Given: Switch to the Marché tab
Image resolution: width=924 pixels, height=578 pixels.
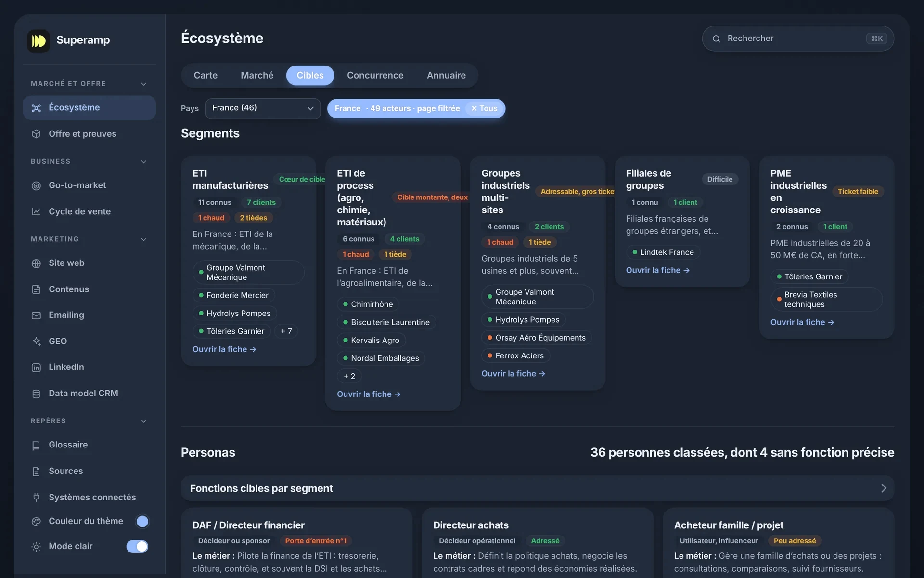Looking at the screenshot, I should pos(257,75).
